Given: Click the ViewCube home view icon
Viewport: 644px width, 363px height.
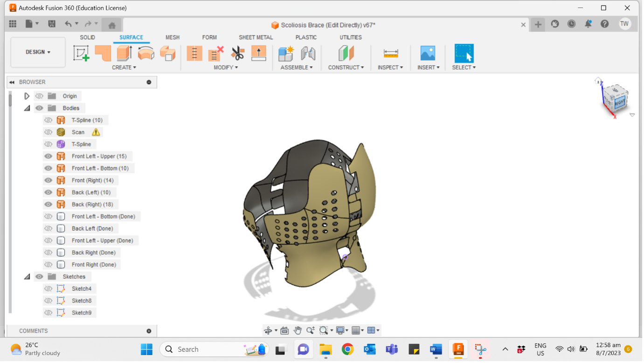Looking at the screenshot, I should click(x=598, y=81).
